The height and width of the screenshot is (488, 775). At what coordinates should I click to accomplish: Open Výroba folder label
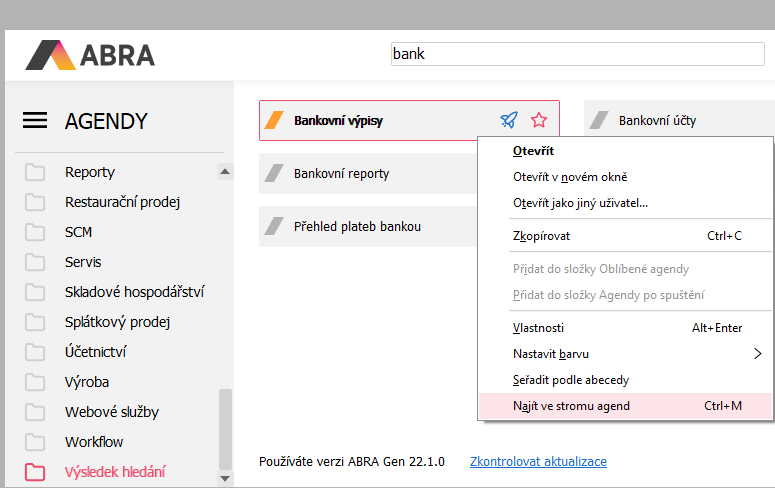87,382
